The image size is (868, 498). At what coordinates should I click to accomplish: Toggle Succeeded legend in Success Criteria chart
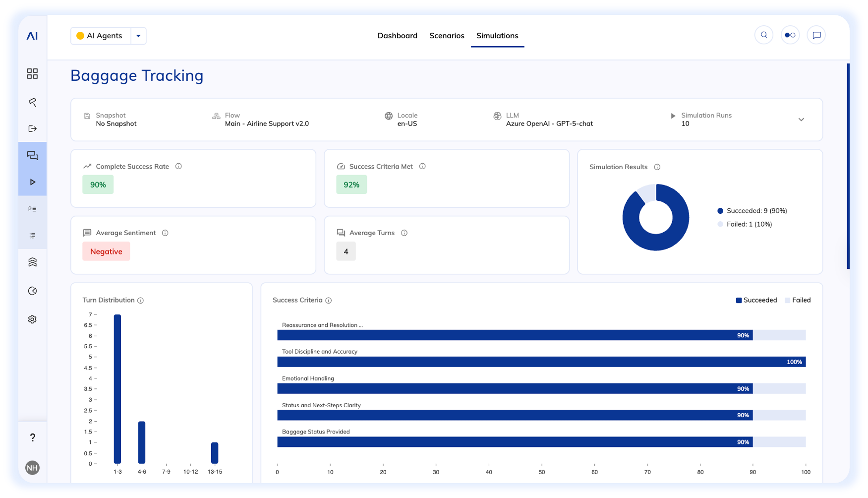coord(756,300)
